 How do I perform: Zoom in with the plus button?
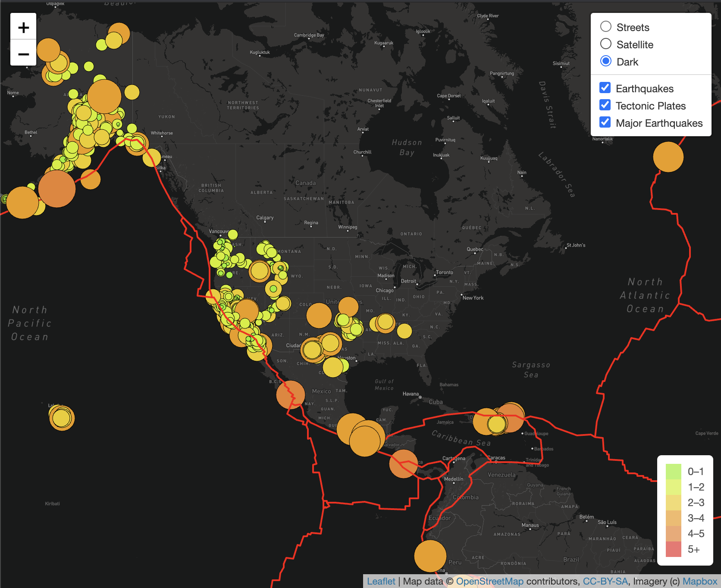[23, 27]
